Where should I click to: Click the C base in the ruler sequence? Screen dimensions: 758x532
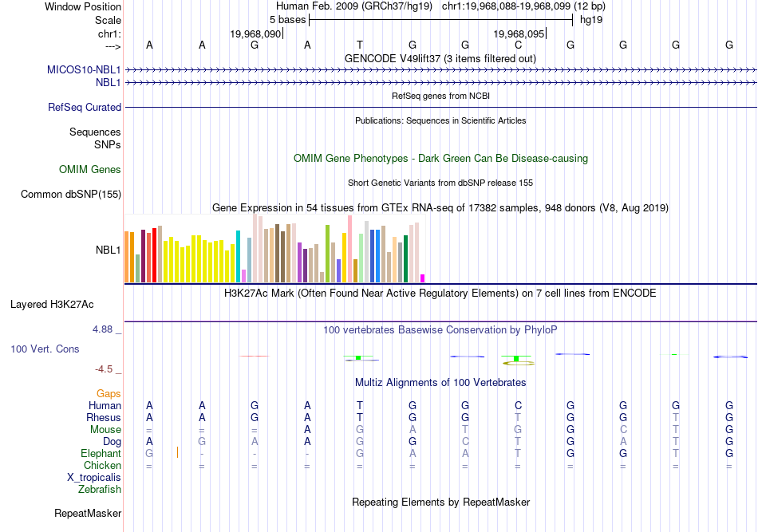(x=518, y=45)
